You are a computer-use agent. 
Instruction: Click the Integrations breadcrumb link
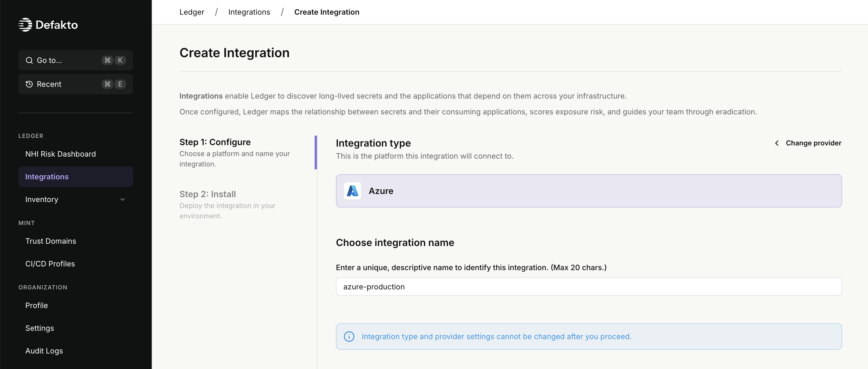(x=249, y=12)
